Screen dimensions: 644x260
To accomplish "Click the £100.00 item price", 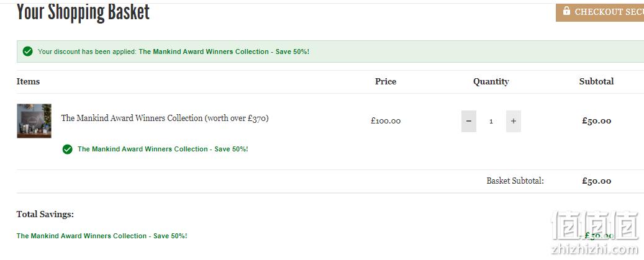I will tap(386, 121).
